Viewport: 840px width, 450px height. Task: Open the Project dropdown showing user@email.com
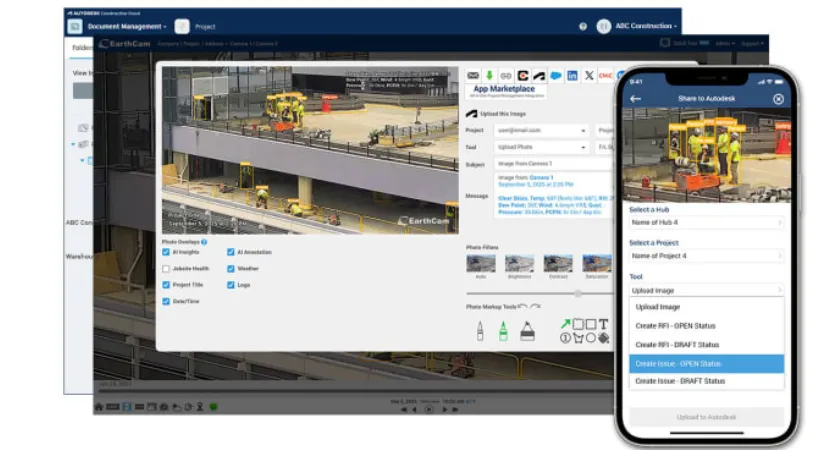(x=541, y=130)
